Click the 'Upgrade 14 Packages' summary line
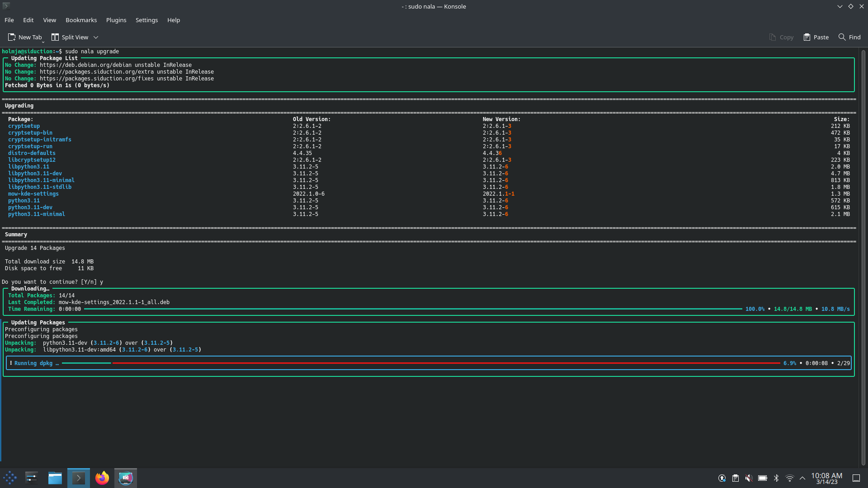The width and height of the screenshot is (868, 488). click(35, 248)
